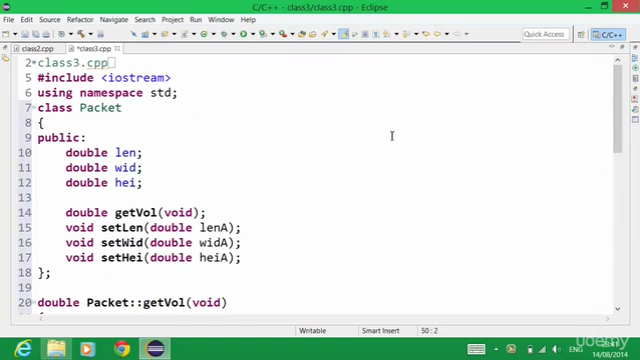This screenshot has height=360, width=640.
Task: Click the vertical scrollbar down arrow
Action: [618, 309]
